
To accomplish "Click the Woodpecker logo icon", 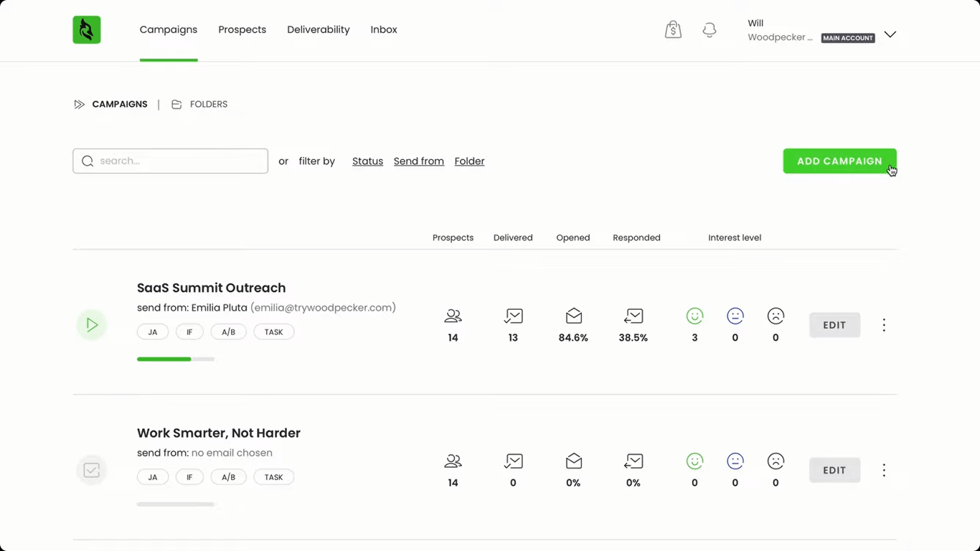I will [87, 30].
